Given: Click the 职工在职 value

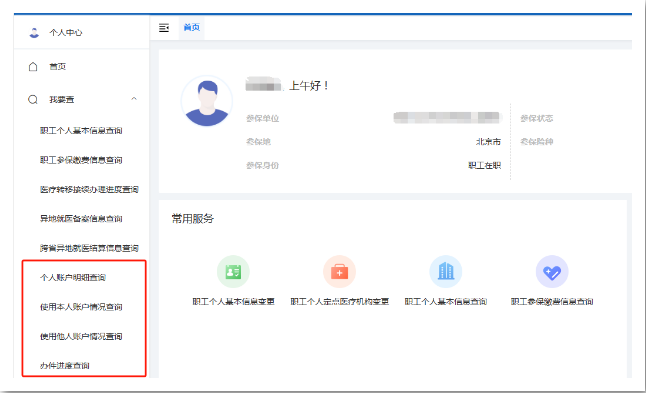Looking at the screenshot, I should [484, 165].
